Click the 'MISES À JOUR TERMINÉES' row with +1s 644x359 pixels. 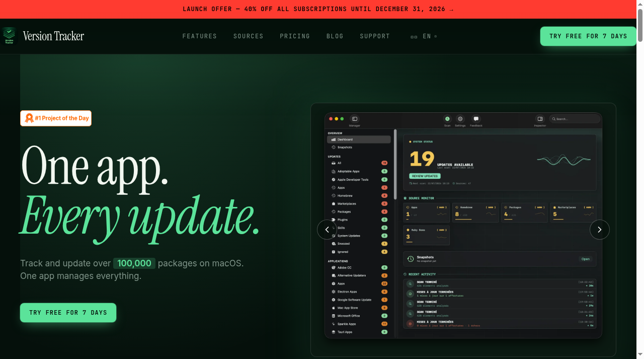(501, 294)
